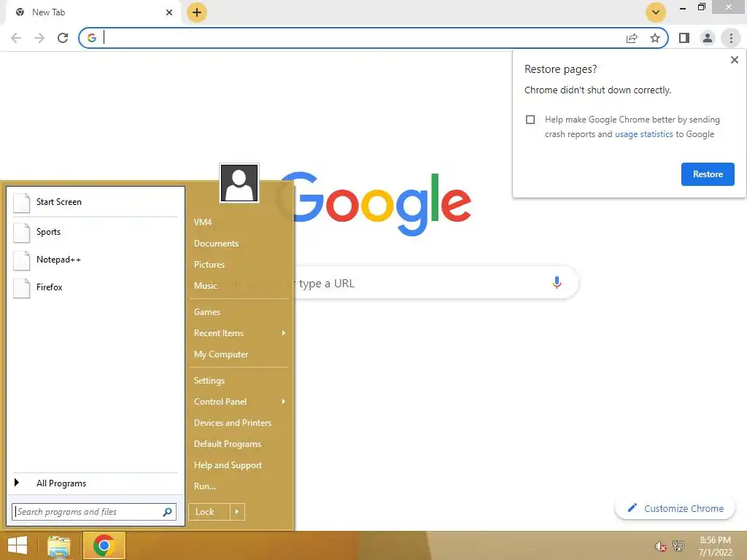Open My Computer from Start menu
This screenshot has height=560, width=747.
pos(221,354)
